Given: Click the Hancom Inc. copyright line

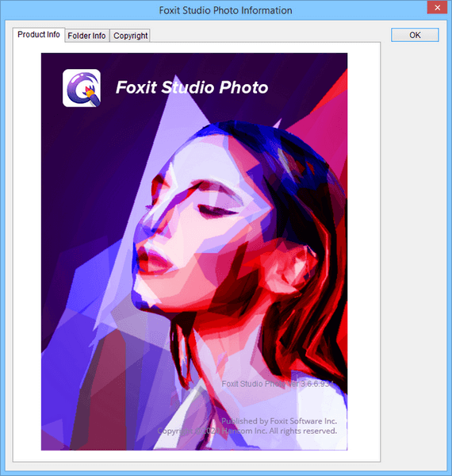Looking at the screenshot, I should pos(247,431).
